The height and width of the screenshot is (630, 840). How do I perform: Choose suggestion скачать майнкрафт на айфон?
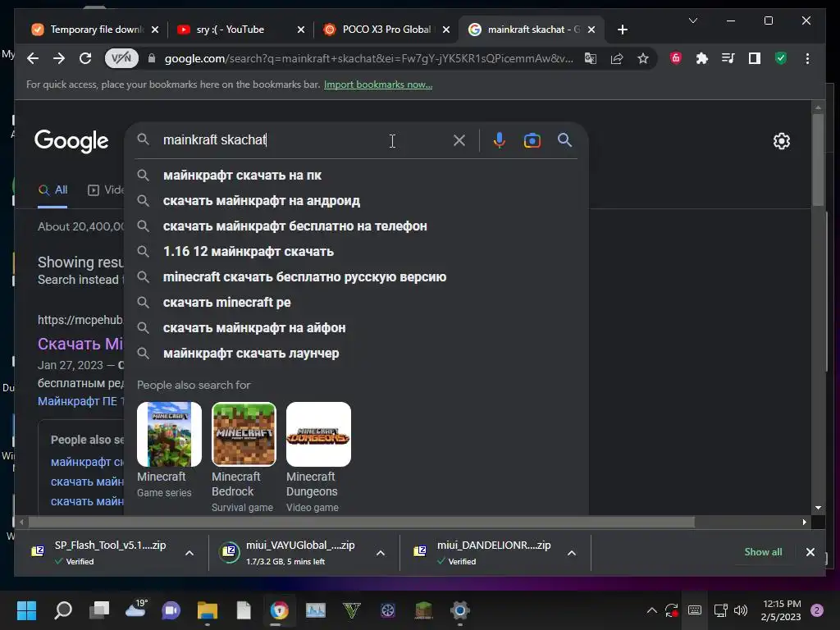tap(356, 328)
